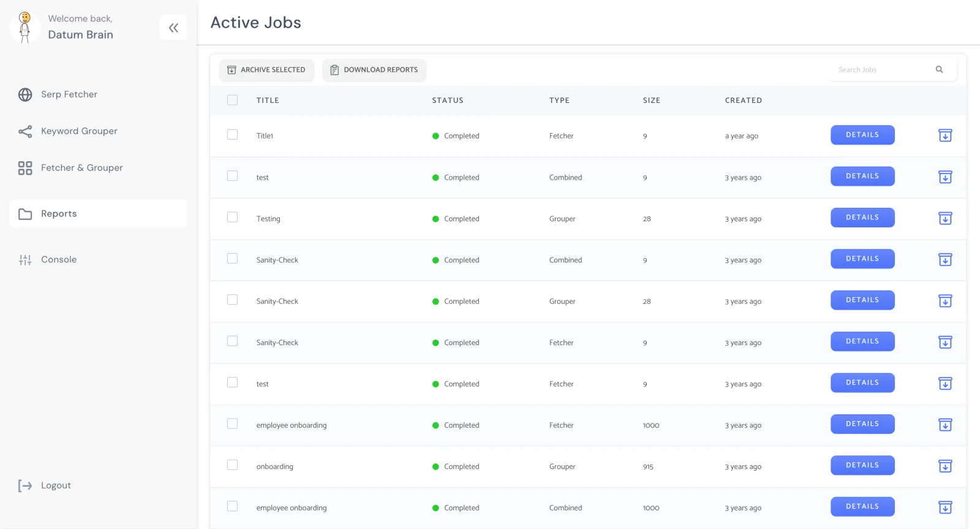Select the Sanity-Check Fetcher row checkbox
The image size is (980, 529).
232,341
